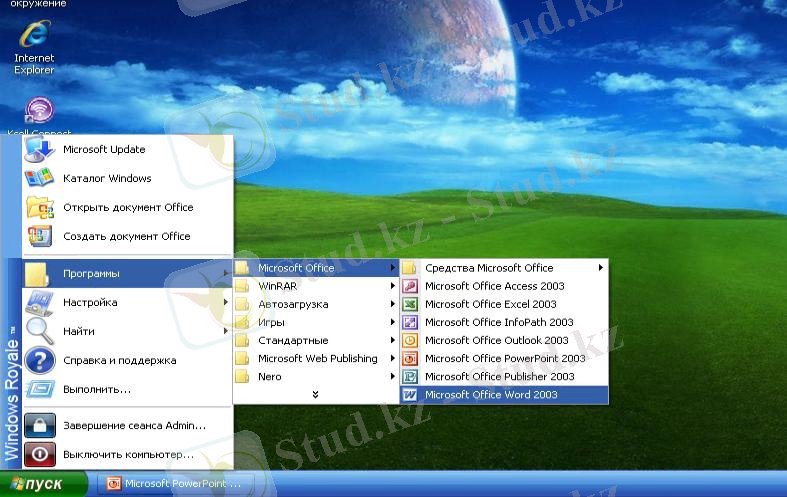Expand Microsoft Web Publishing submenu arrow

[392, 358]
